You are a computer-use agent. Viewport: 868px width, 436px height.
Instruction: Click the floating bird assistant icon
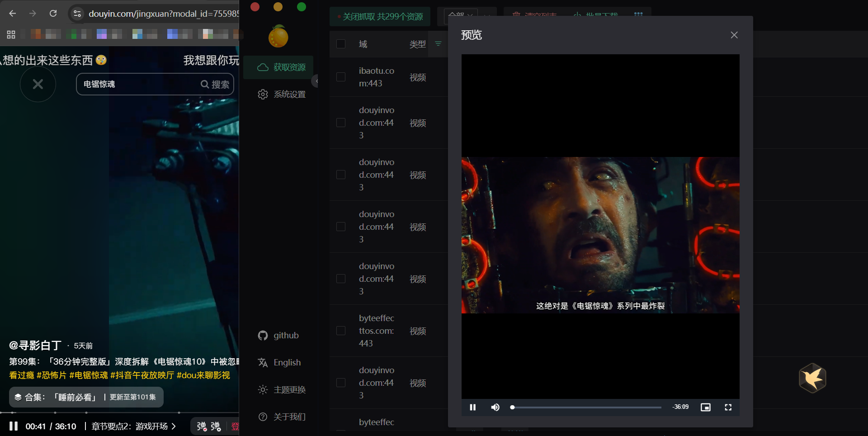click(x=812, y=378)
